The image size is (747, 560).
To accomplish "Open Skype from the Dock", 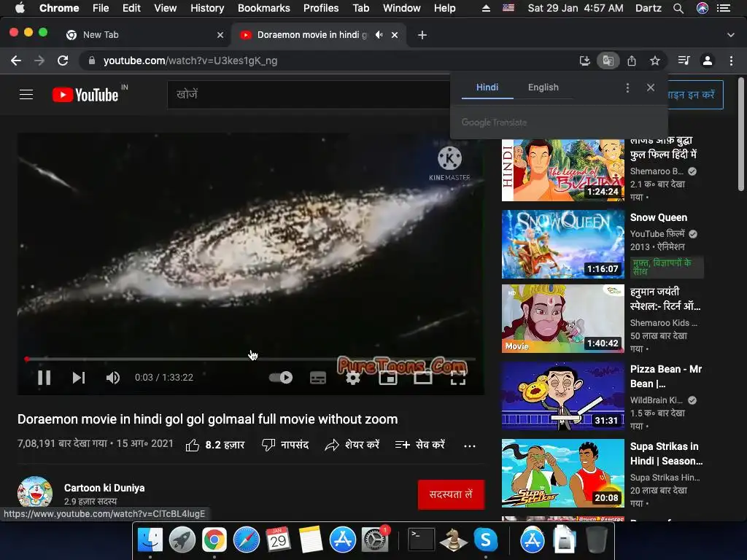I will [x=485, y=540].
